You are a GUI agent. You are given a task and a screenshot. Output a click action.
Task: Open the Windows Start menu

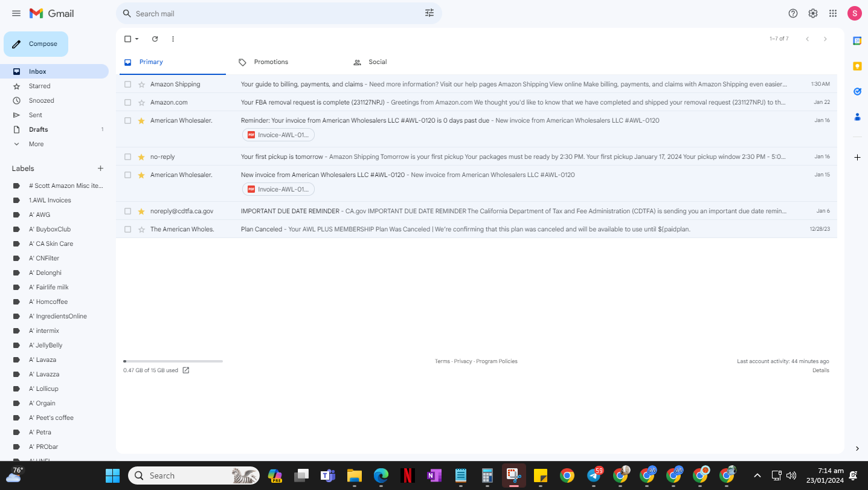pyautogui.click(x=112, y=475)
